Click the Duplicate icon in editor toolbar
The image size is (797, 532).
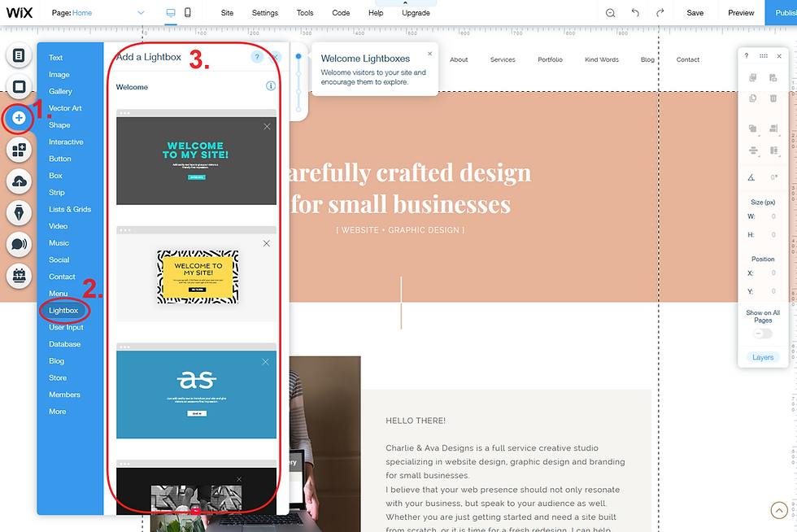point(753,98)
